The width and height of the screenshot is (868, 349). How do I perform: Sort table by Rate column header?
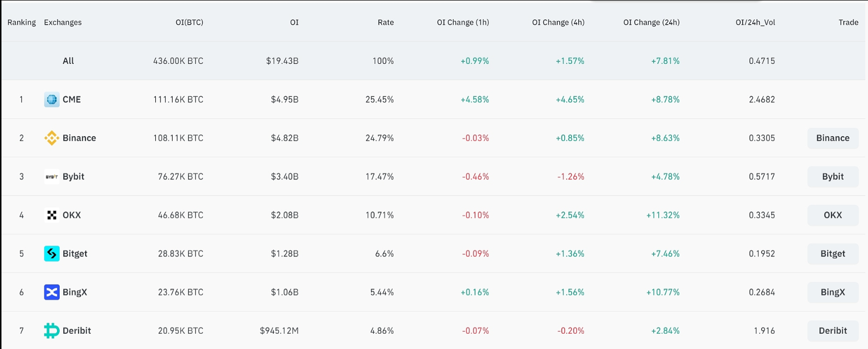tap(385, 22)
